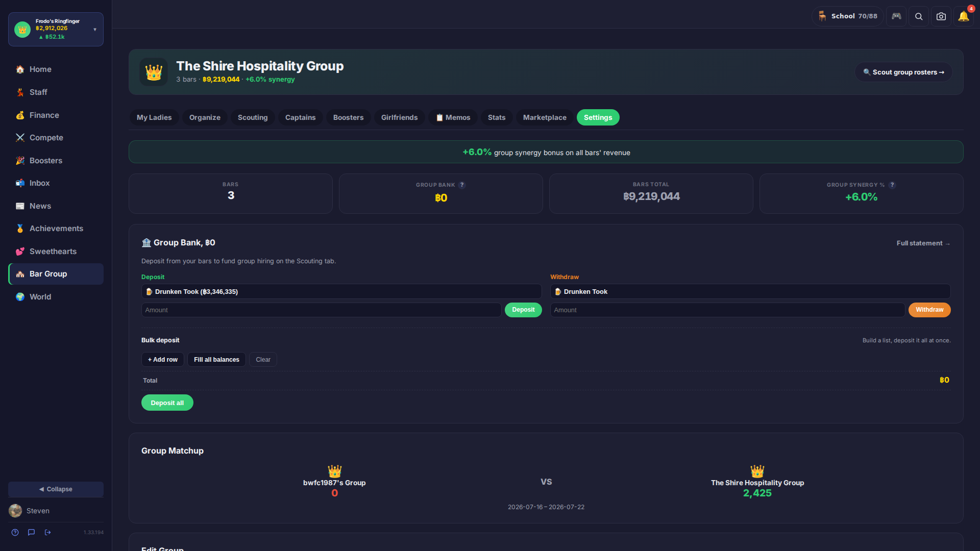Open the search magnifier icon
The height and width of the screenshot is (551, 980).
(x=918, y=16)
